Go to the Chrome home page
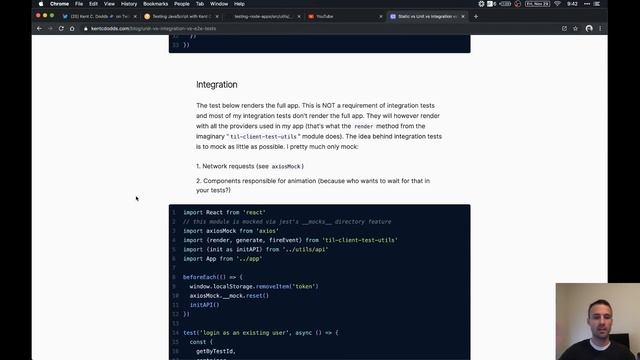The image size is (640, 360). [x=72, y=29]
